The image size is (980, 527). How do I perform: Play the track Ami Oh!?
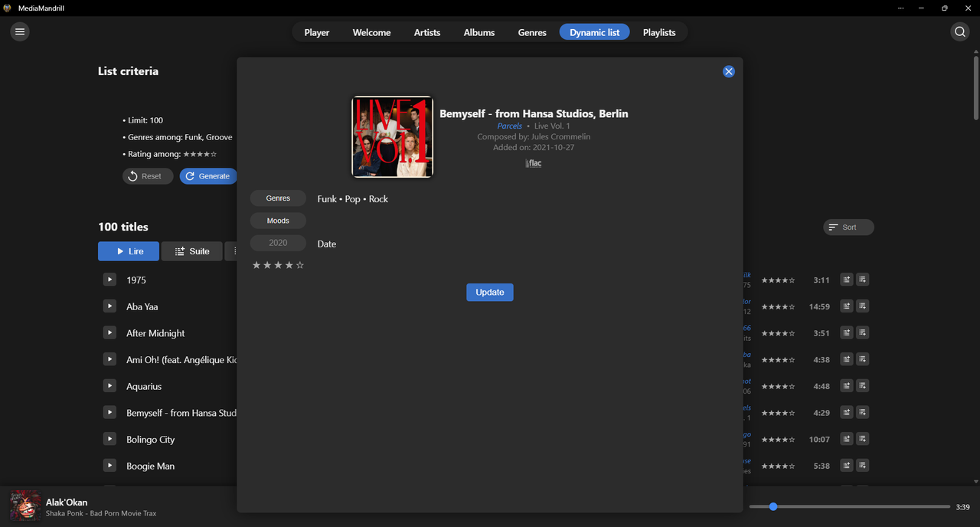(109, 359)
